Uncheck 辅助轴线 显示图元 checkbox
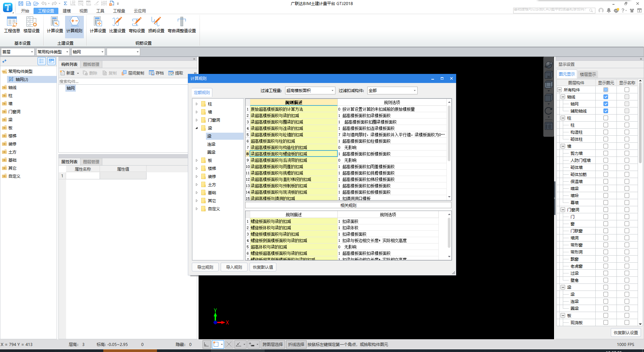 (606, 111)
